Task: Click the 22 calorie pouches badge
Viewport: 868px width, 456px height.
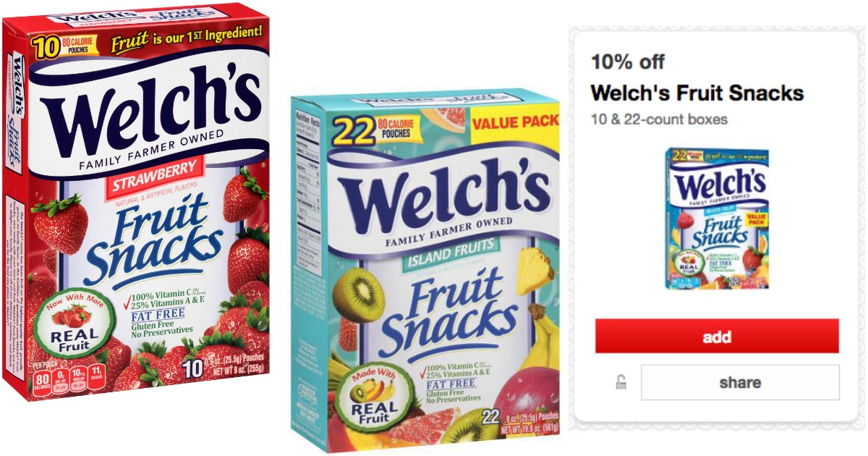Action: tap(371, 129)
